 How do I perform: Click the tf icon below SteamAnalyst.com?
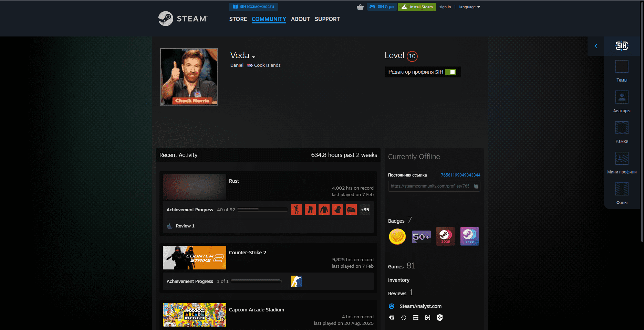point(392,318)
